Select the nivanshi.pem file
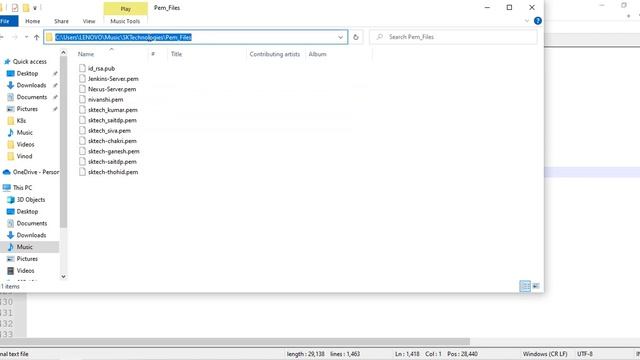 point(105,100)
